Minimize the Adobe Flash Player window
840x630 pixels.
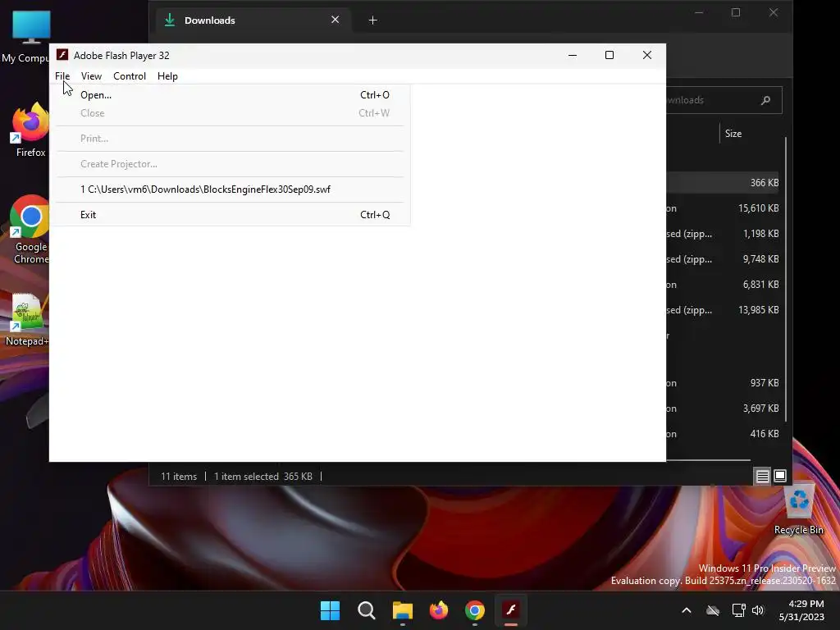click(x=572, y=55)
